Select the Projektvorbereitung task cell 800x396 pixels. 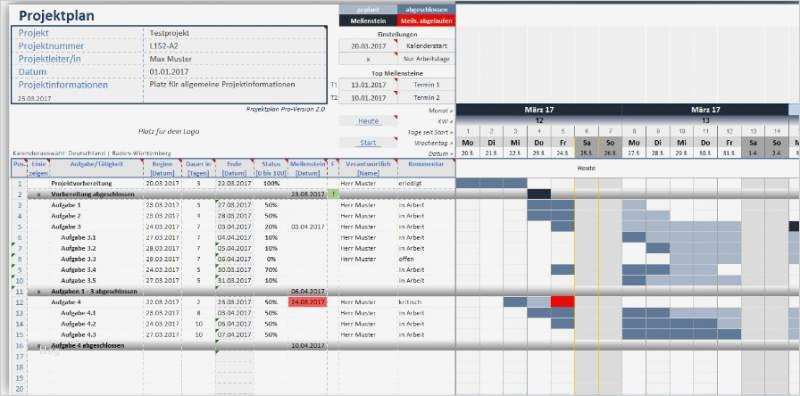(x=82, y=183)
